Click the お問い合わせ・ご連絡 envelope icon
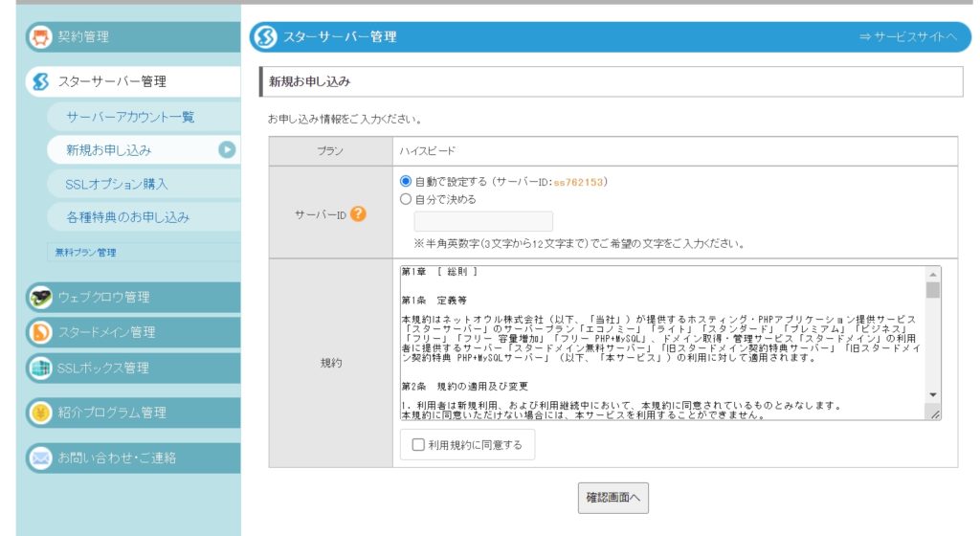980x536 pixels. point(40,458)
